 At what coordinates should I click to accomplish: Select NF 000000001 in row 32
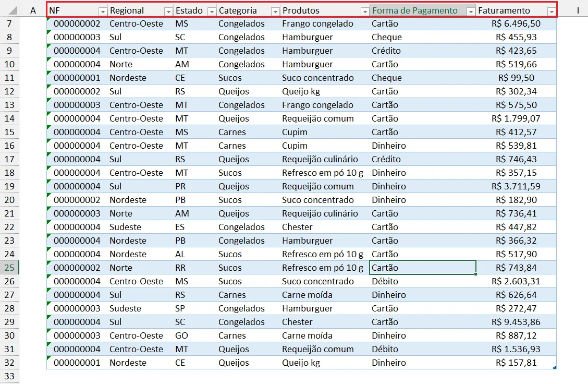click(x=77, y=363)
